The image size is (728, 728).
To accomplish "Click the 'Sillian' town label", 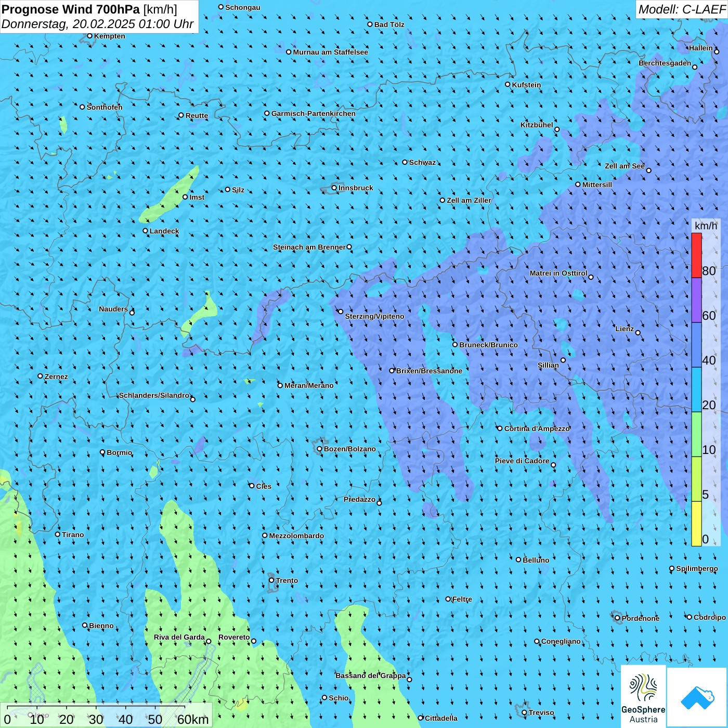I will click(x=548, y=365).
